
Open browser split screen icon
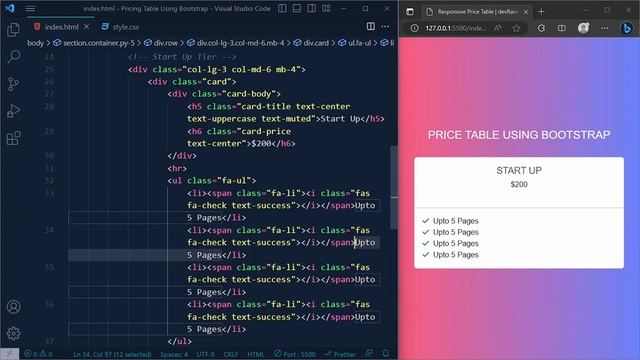coord(562,28)
